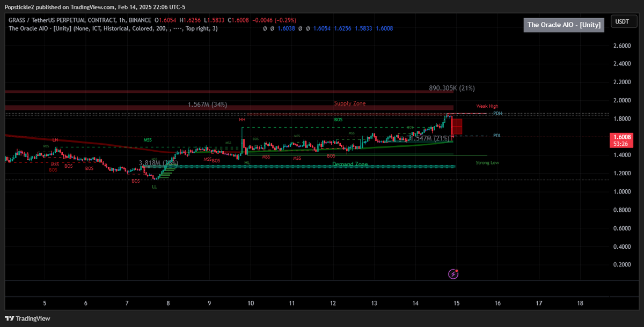Click the PDL level label
The width and height of the screenshot is (644, 327).
point(497,136)
